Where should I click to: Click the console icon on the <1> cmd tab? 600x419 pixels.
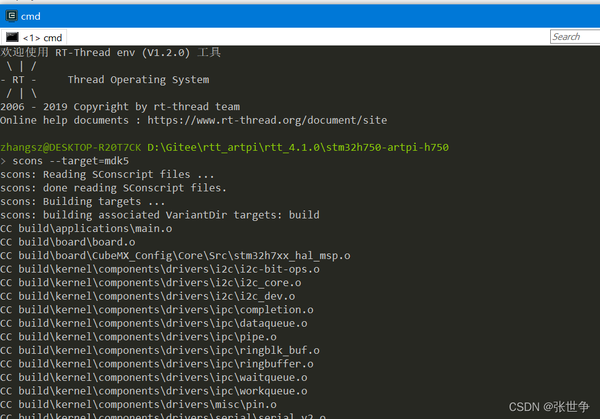(11, 37)
